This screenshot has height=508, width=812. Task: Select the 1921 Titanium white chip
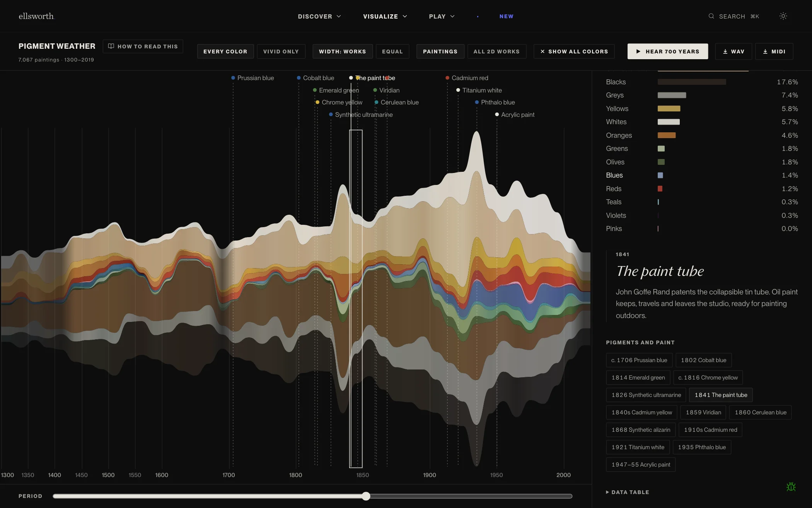point(638,447)
